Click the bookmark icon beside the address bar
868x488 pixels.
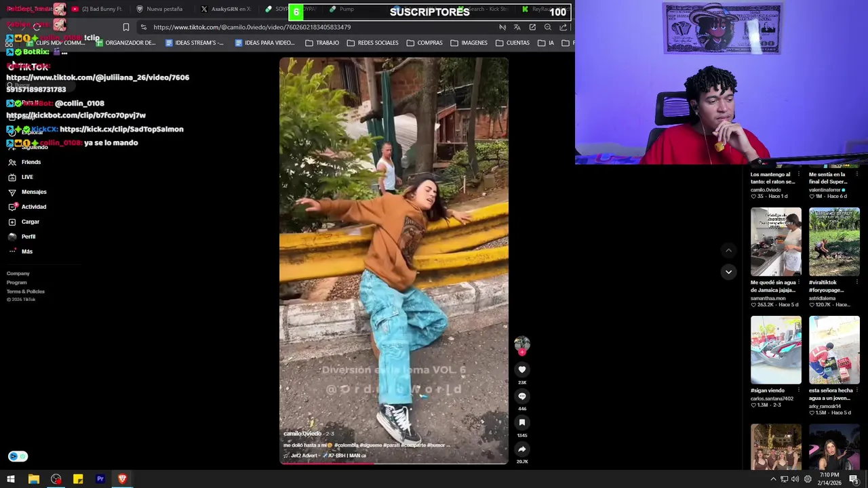[x=126, y=27]
